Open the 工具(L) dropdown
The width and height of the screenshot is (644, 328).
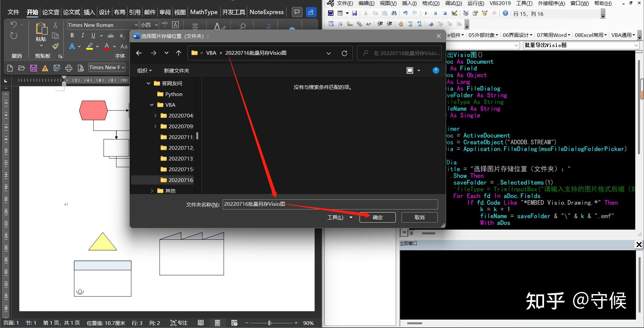pyautogui.click(x=340, y=218)
